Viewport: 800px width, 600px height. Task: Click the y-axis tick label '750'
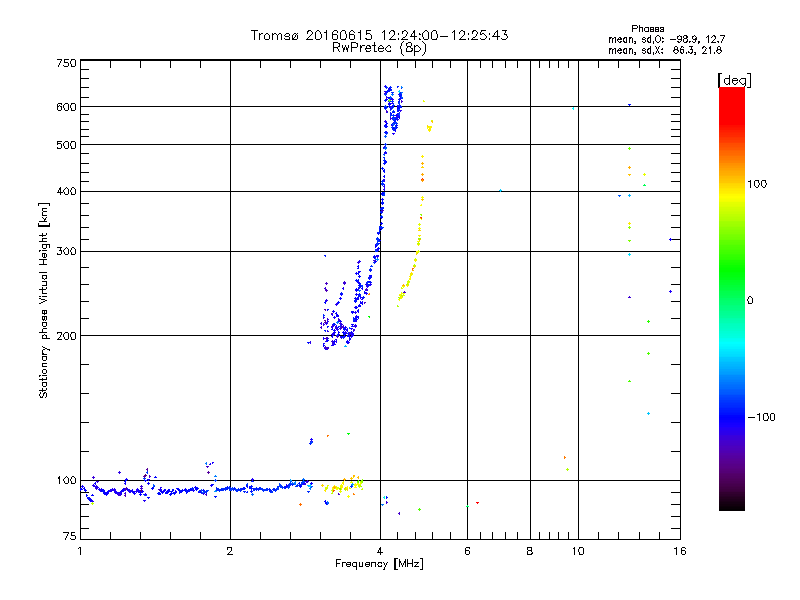[x=66, y=63]
